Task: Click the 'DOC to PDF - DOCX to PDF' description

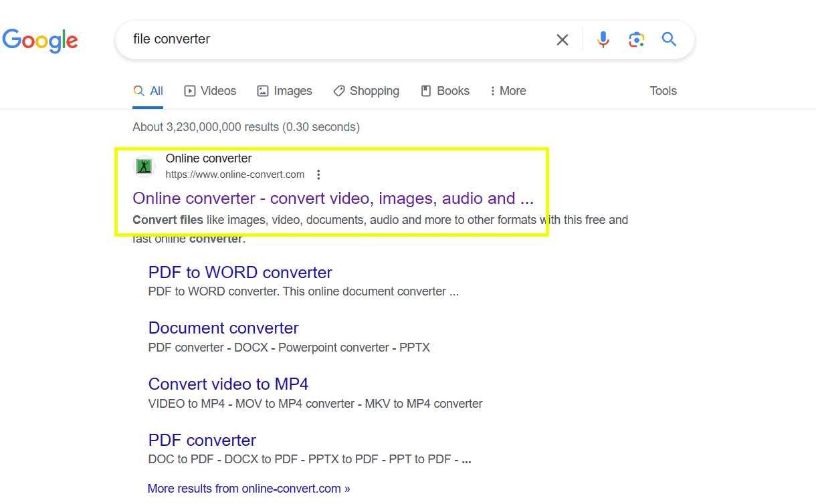Action: 310,460
